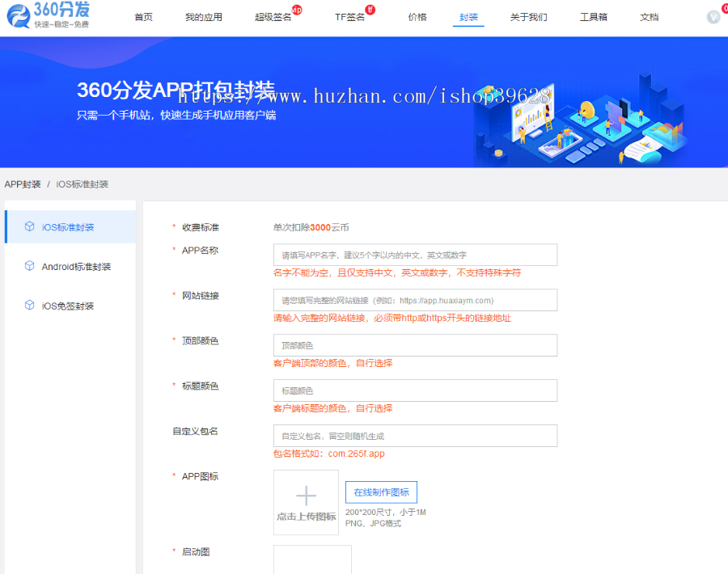Select iOS标准封装 in the sidebar

(70, 226)
